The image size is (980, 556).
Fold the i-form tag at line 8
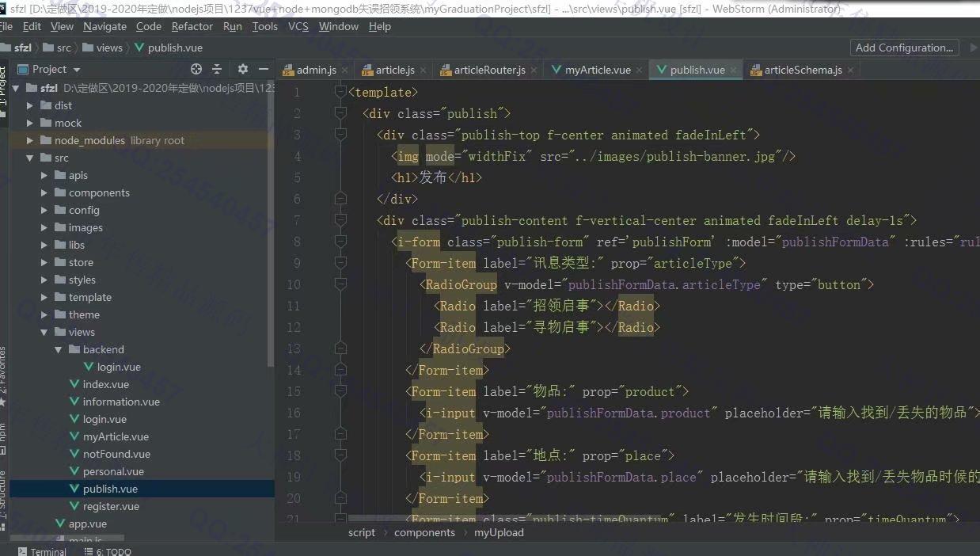click(340, 242)
